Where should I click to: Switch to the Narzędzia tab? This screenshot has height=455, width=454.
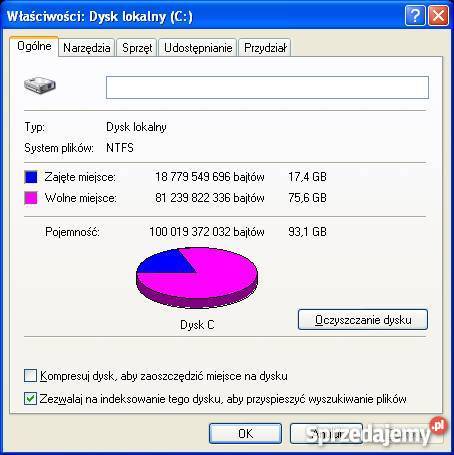tap(87, 48)
